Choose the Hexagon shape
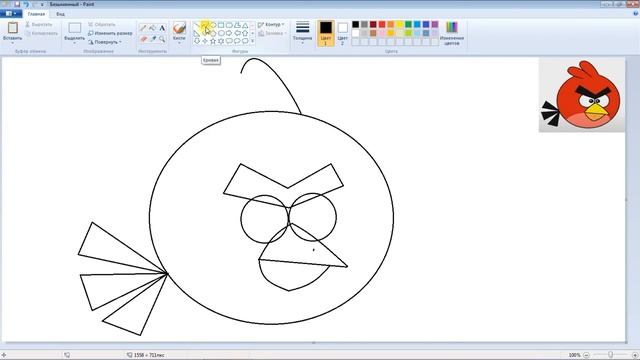 click(221, 33)
